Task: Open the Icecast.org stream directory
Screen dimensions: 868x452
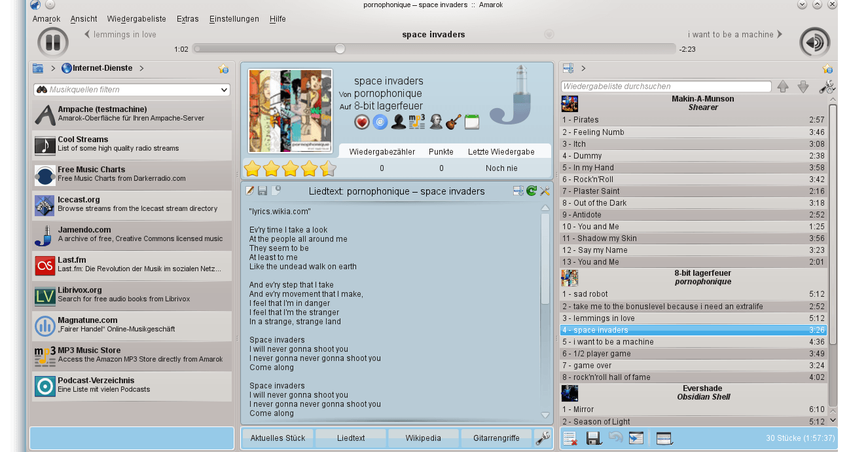Action: [132, 204]
